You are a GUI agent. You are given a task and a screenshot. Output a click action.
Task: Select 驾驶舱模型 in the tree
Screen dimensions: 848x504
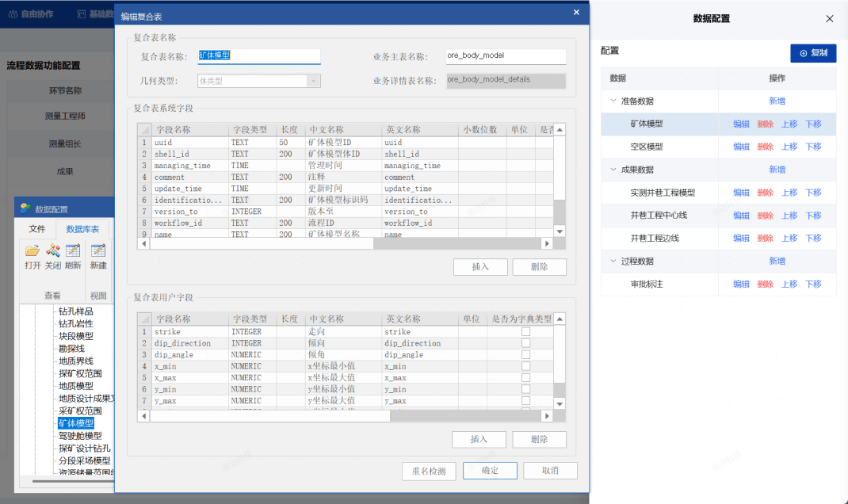point(80,435)
